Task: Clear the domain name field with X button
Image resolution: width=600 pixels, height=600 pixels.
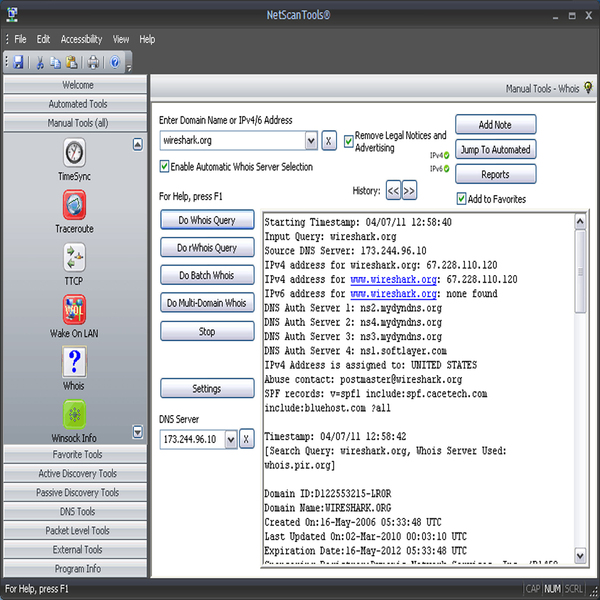Action: click(329, 141)
